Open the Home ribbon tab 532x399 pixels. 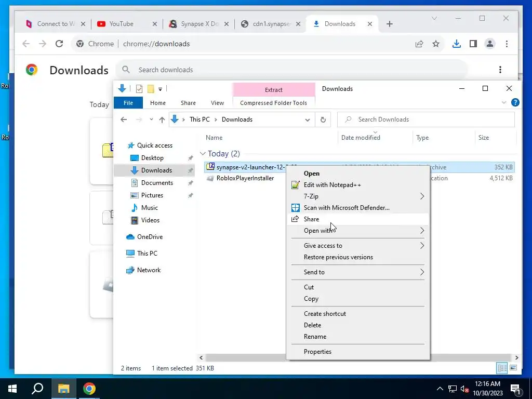(158, 103)
